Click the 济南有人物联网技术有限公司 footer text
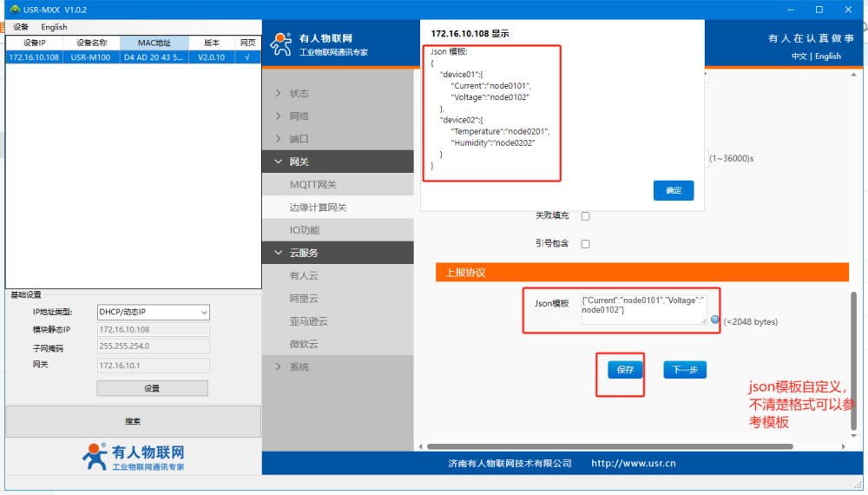This screenshot has height=495, width=868. [x=510, y=463]
